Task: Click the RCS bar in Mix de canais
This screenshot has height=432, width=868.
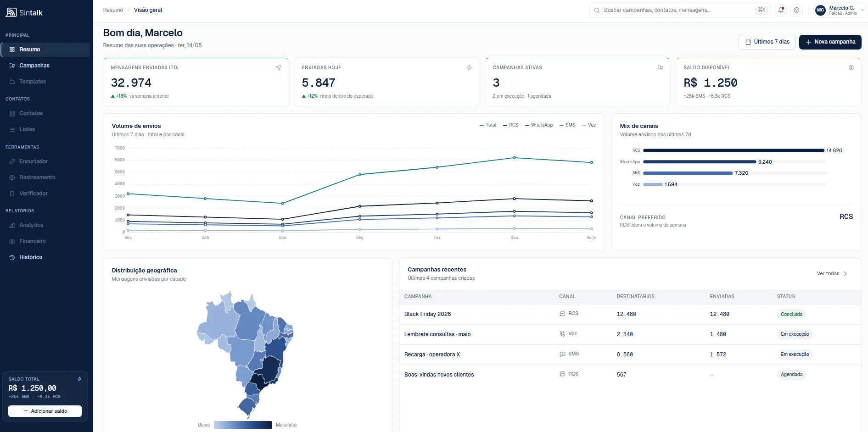Action: click(734, 150)
